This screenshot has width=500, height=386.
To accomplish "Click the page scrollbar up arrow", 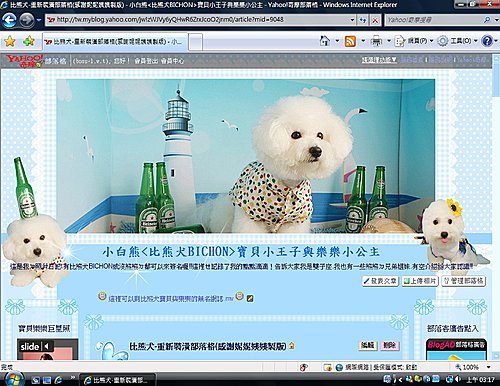I will (x=496, y=58).
